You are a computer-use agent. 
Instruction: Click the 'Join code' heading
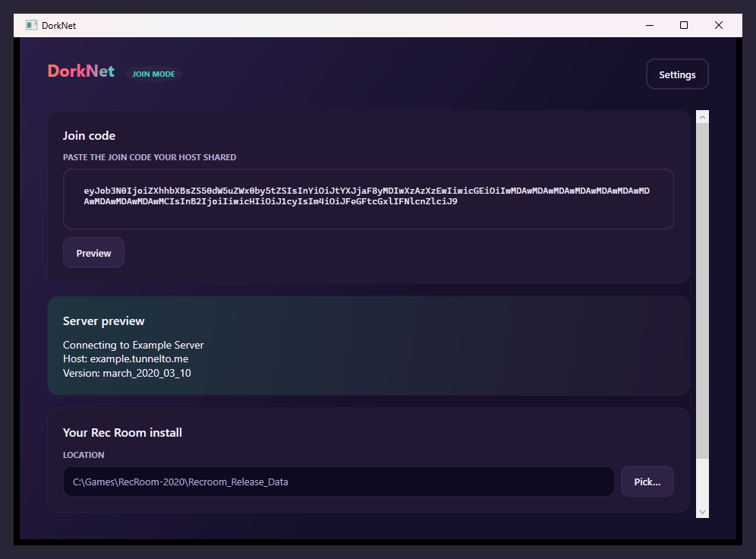[90, 136]
